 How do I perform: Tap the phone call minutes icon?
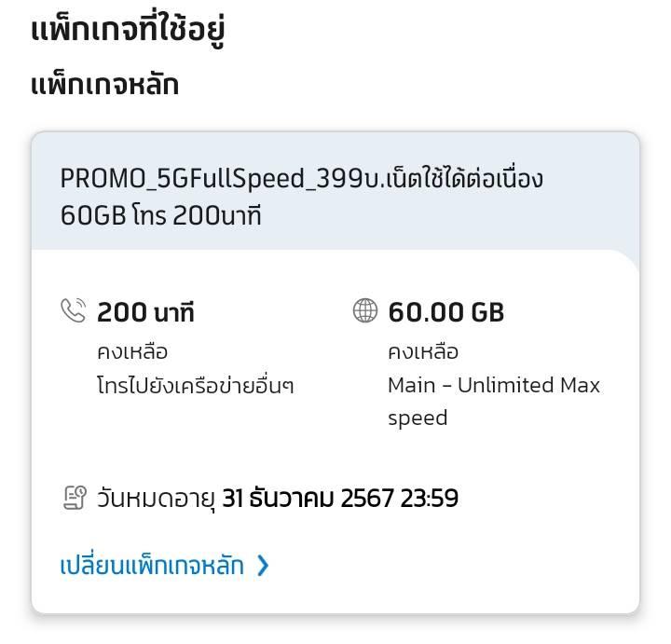coord(74,310)
